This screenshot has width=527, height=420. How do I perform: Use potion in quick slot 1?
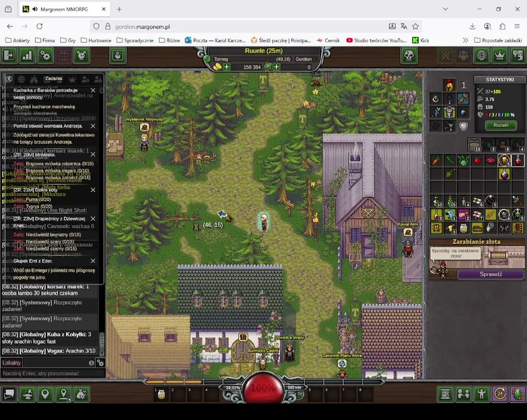click(161, 394)
